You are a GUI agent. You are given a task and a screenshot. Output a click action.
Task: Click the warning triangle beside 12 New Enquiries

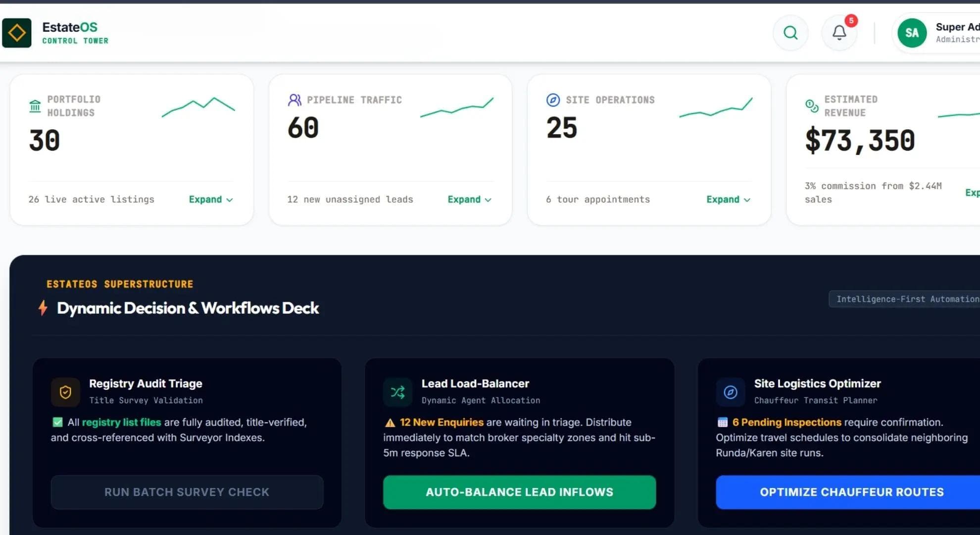[390, 423]
